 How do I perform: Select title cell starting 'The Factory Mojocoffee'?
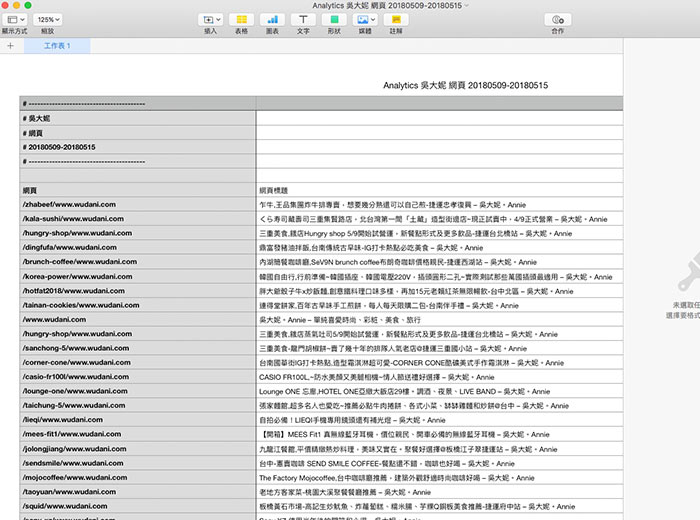click(439, 477)
